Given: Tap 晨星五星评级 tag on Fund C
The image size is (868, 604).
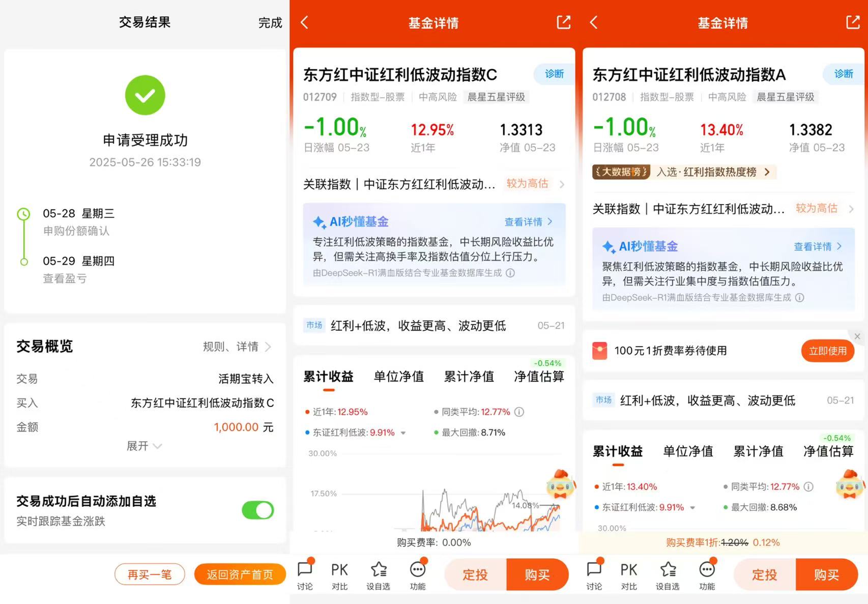Looking at the screenshot, I should click(x=496, y=97).
